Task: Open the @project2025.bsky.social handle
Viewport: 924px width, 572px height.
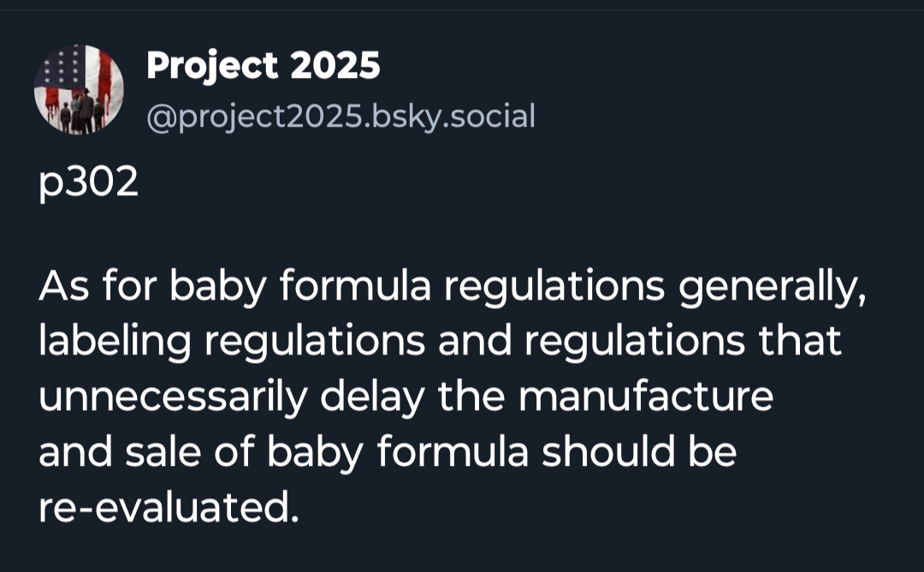Action: click(x=341, y=116)
